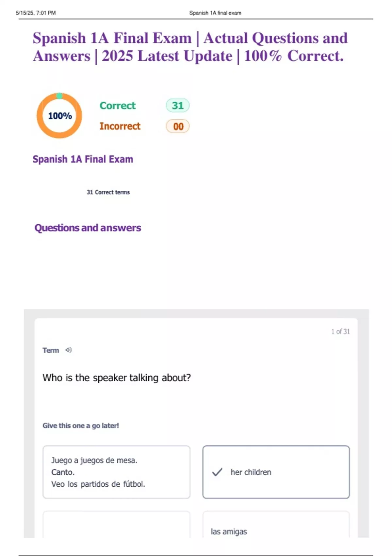Click the green dot on the progress ring
The width and height of the screenshot is (392, 556).
pyautogui.click(x=59, y=96)
